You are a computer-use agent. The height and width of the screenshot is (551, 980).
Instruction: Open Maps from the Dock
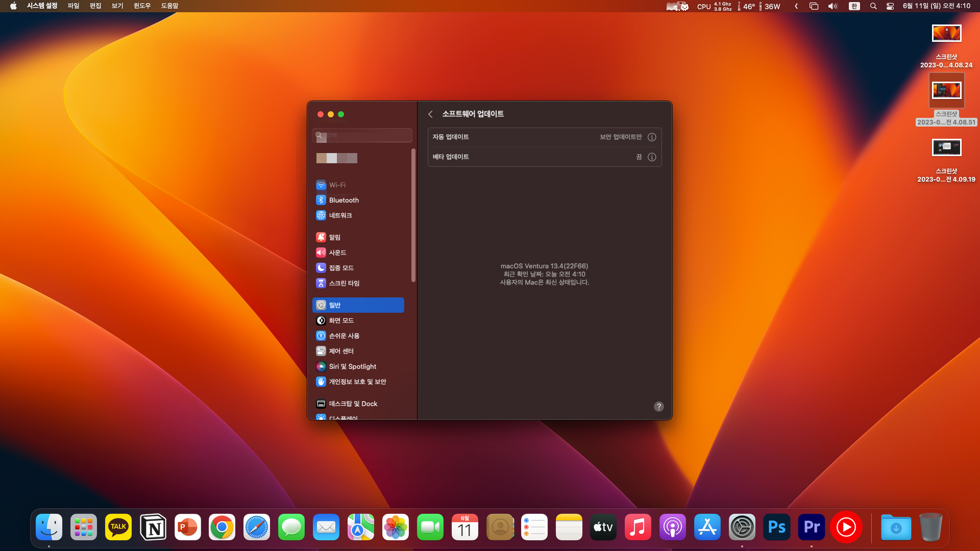361,527
